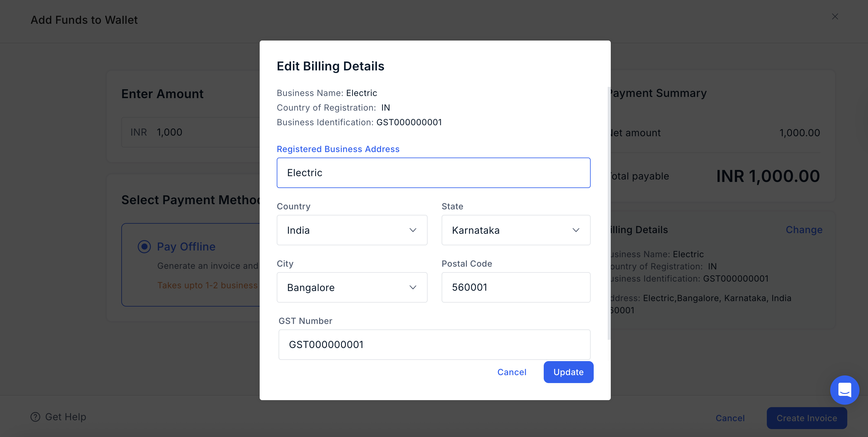The height and width of the screenshot is (437, 868).
Task: Open the chat support widget icon
Action: coord(845,390)
